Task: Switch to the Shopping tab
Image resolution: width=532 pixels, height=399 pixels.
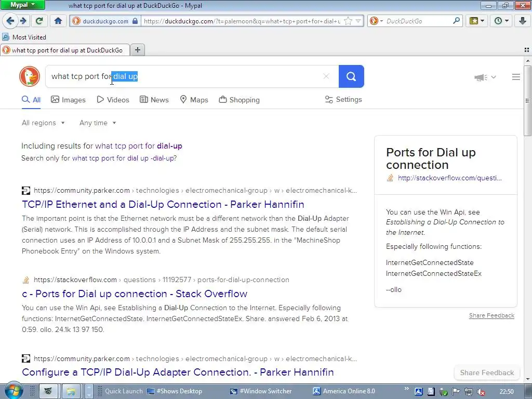Action: coord(239,100)
